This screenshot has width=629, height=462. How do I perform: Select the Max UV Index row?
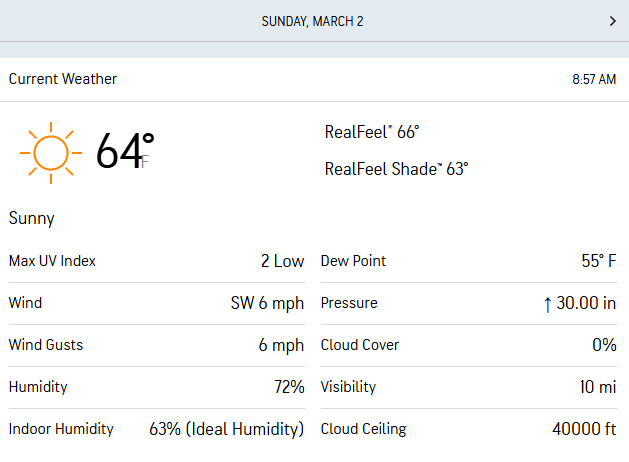pos(156,261)
